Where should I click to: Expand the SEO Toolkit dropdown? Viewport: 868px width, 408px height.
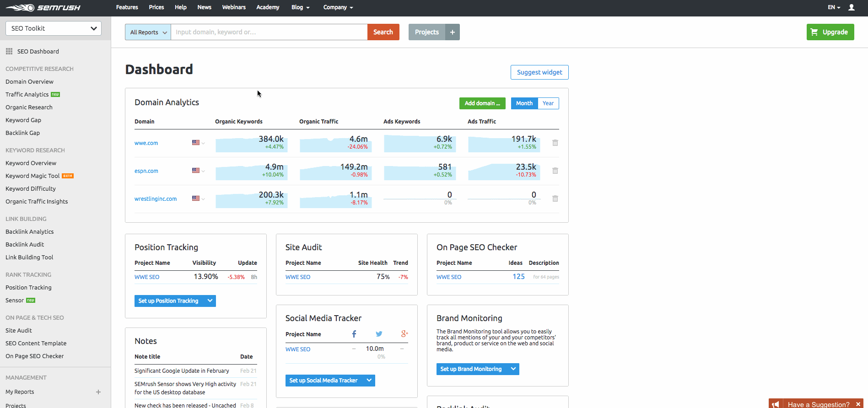[54, 28]
